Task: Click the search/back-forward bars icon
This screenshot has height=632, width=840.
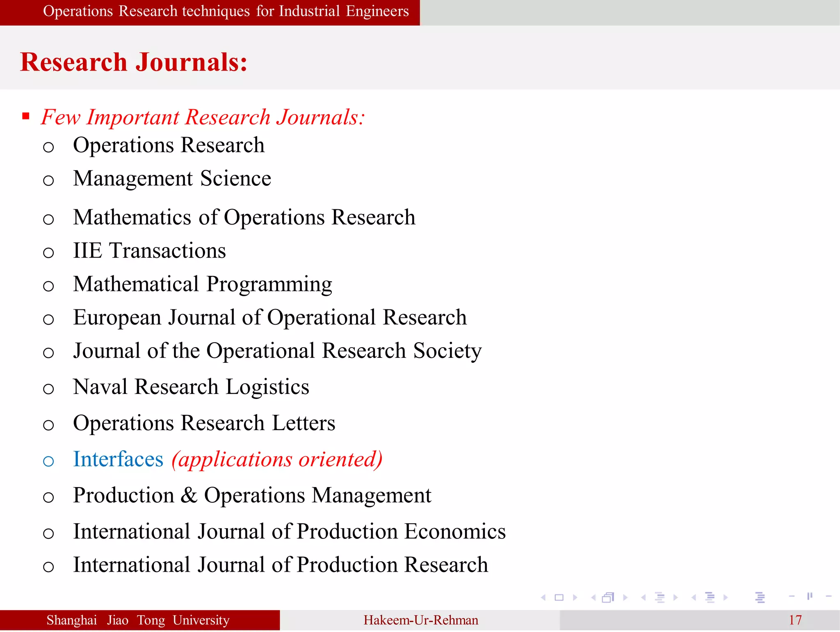Action: coord(810,596)
